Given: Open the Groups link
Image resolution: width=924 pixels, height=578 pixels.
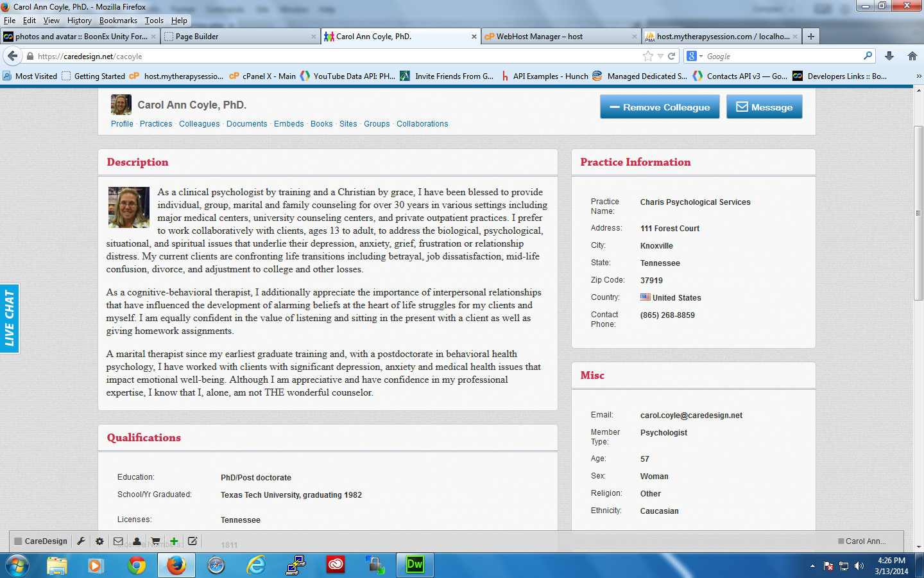Looking at the screenshot, I should coord(377,124).
